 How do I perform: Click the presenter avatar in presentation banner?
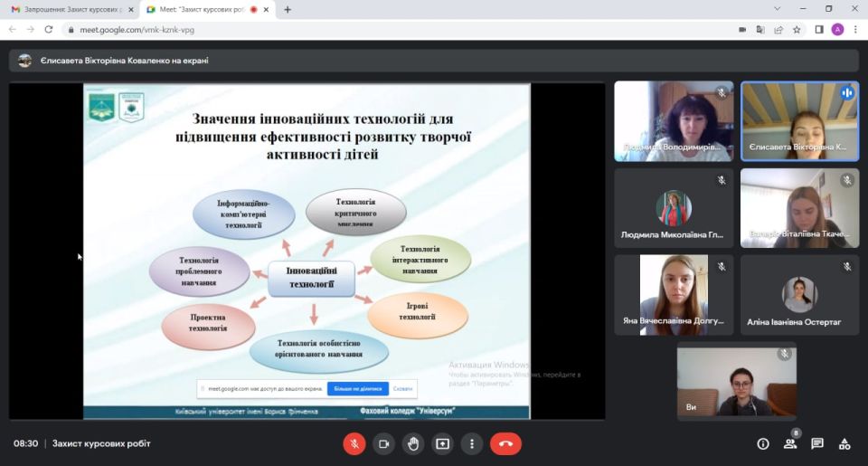pos(24,61)
